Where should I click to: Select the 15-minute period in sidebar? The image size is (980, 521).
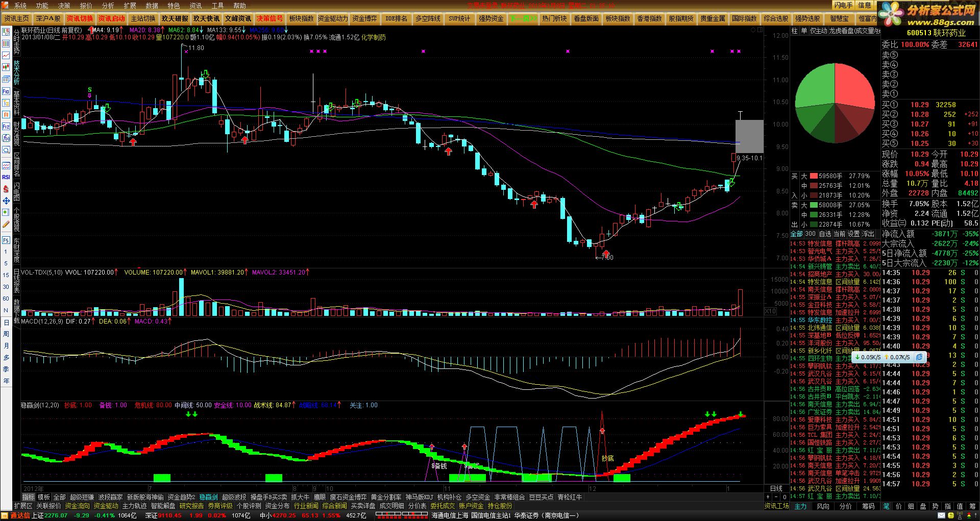pyautogui.click(x=6, y=275)
